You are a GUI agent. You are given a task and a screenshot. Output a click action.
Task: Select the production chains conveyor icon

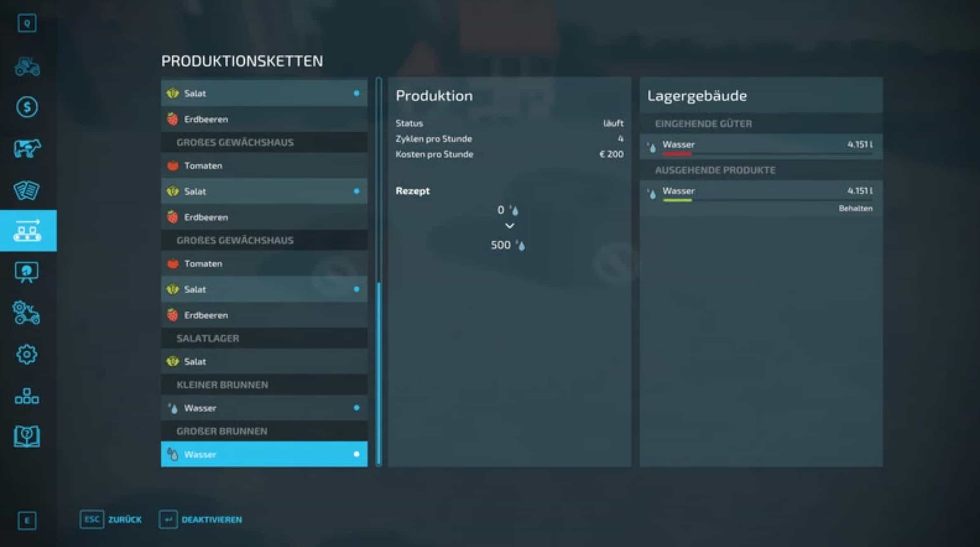click(27, 231)
